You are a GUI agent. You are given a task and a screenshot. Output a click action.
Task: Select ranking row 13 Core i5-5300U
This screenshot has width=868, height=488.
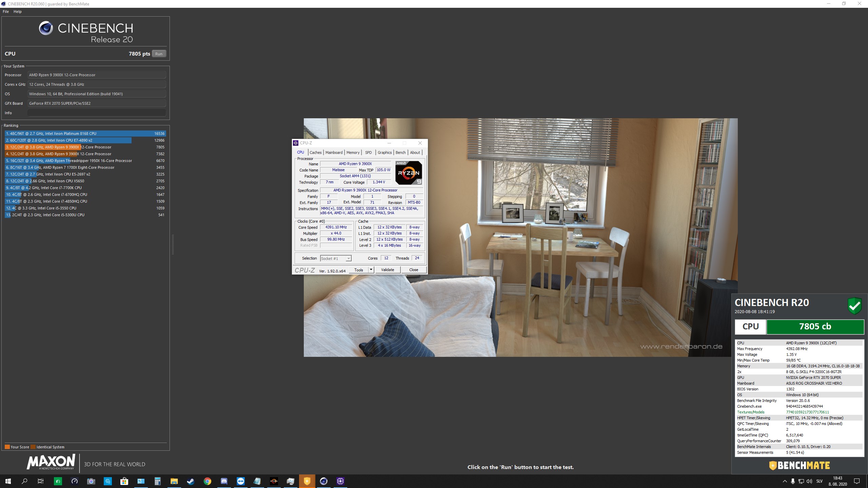[x=85, y=215]
